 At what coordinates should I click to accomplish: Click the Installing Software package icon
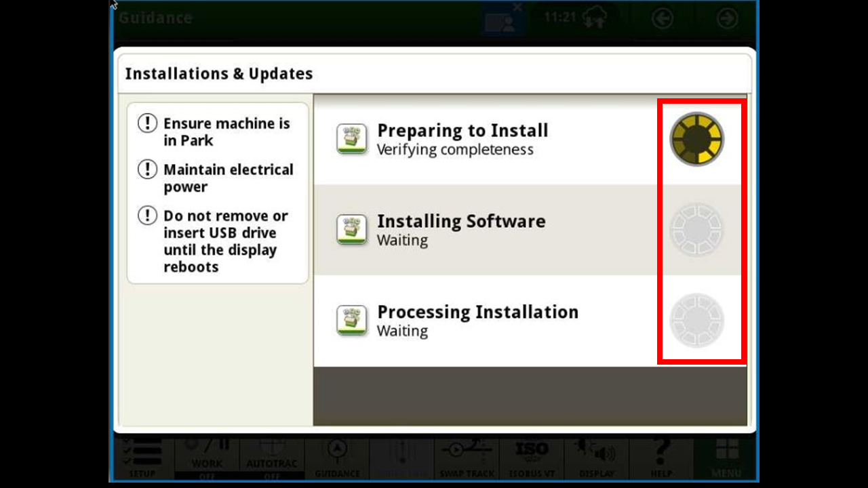tap(352, 230)
